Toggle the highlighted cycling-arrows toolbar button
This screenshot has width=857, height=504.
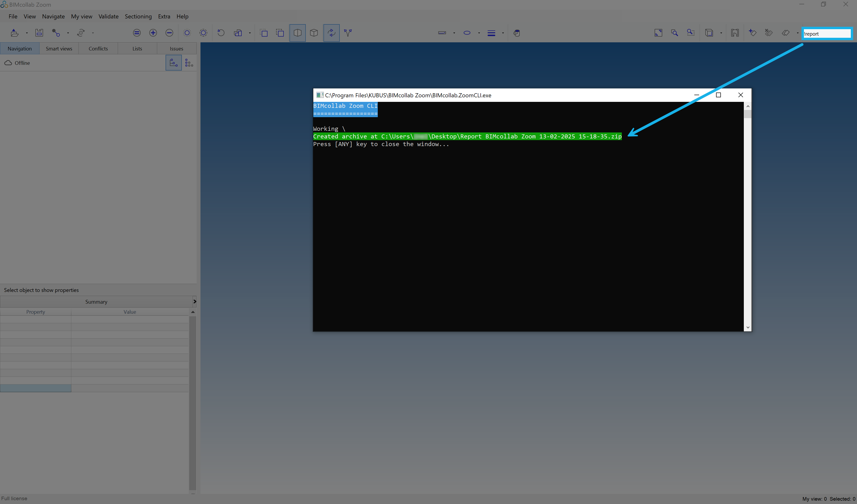click(332, 33)
